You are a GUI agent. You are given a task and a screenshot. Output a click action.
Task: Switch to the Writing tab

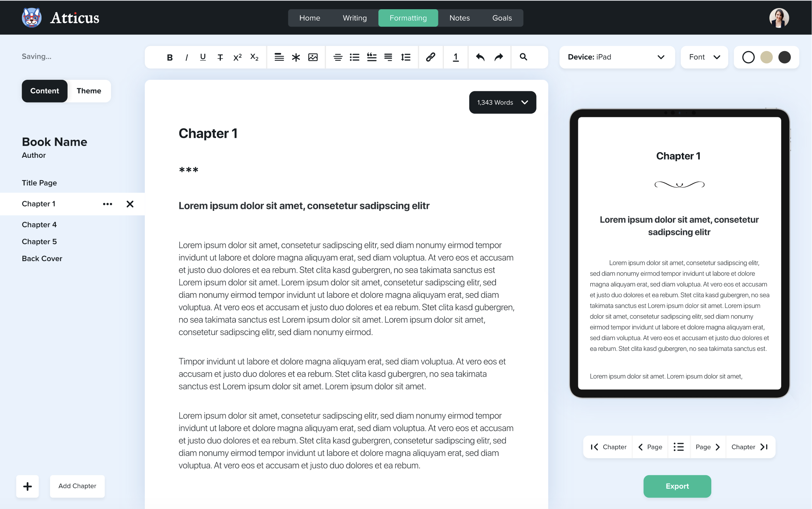(355, 18)
